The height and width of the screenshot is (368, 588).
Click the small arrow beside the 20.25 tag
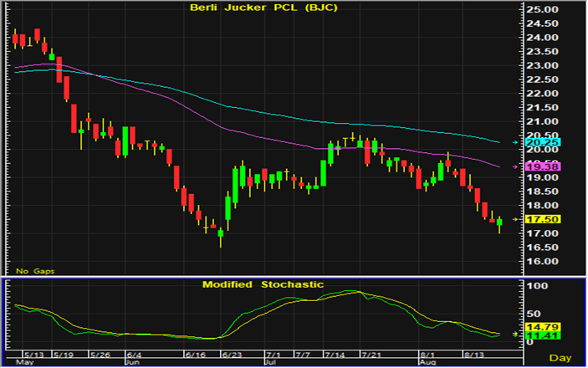(x=514, y=142)
